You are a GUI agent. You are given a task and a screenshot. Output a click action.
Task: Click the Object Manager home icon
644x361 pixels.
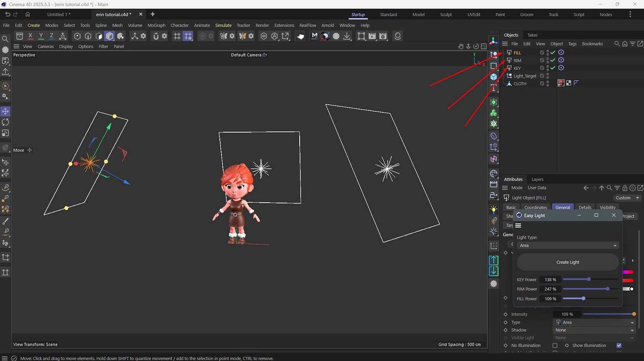point(625,44)
